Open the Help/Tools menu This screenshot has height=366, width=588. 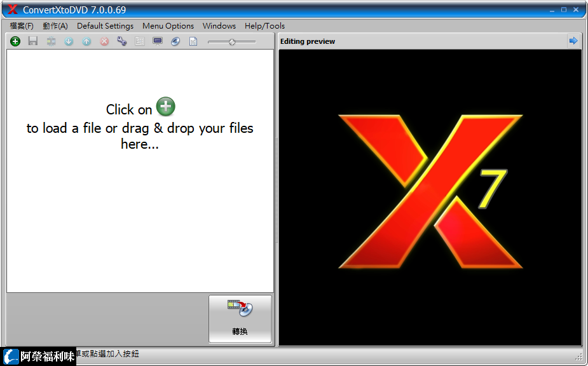tap(264, 26)
